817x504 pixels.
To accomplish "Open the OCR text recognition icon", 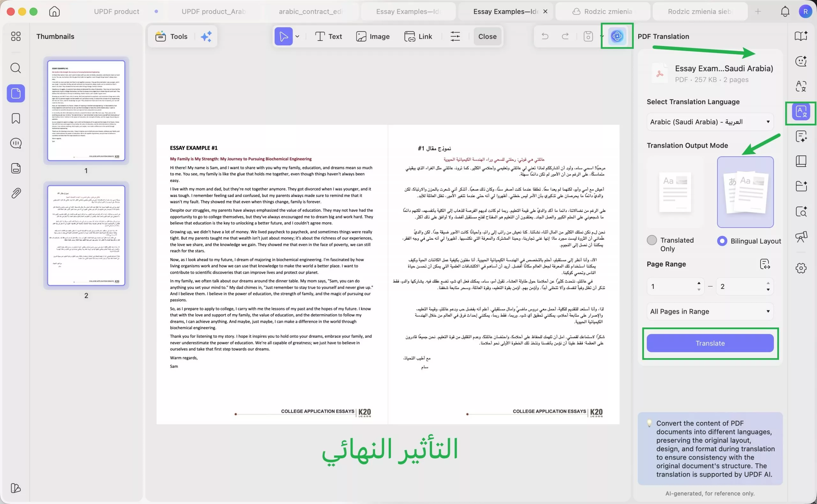I will click(801, 86).
